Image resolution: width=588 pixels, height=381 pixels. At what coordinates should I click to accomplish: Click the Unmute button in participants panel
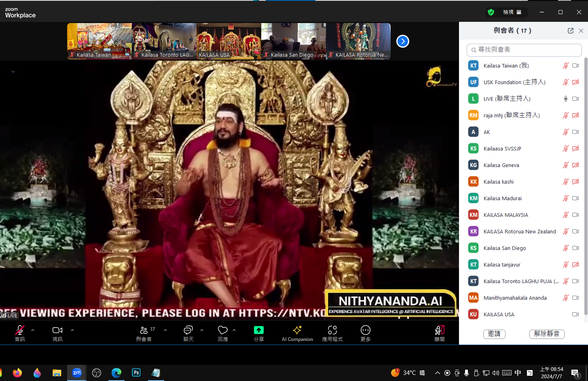coord(546,334)
